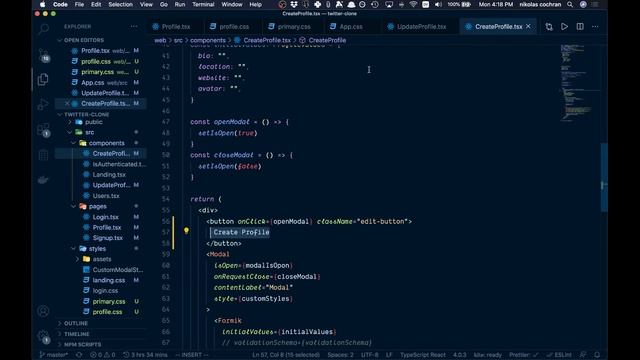Click the Open Changes compare icon

[549, 27]
